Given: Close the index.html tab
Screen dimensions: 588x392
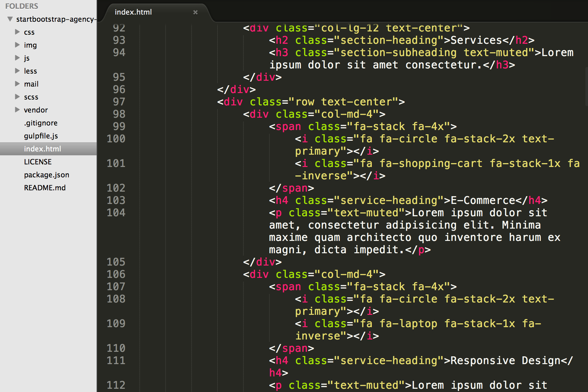Looking at the screenshot, I should coord(195,12).
